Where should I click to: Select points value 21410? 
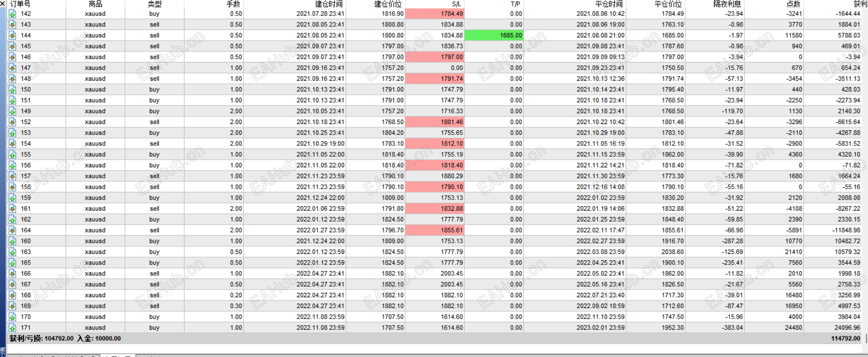pos(793,252)
